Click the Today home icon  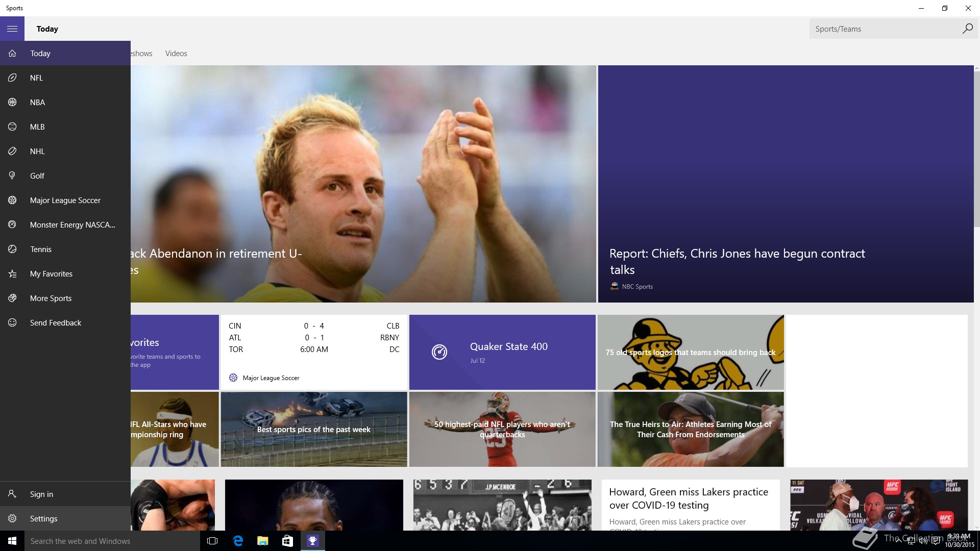[x=12, y=53]
